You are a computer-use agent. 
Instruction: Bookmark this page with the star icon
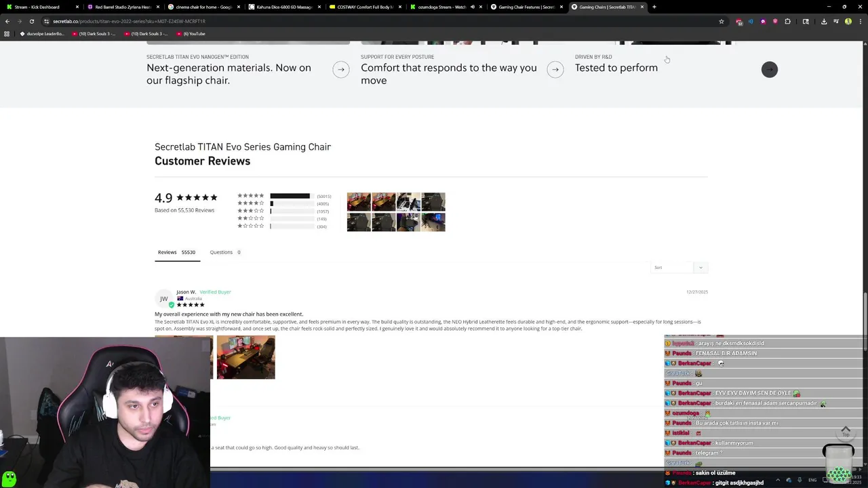[722, 21]
